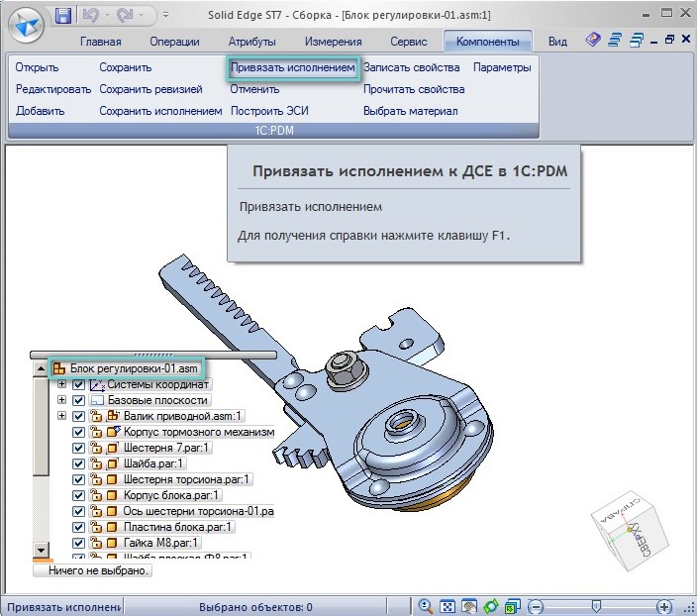
Task: Switch to the Измерения tab
Action: point(333,42)
